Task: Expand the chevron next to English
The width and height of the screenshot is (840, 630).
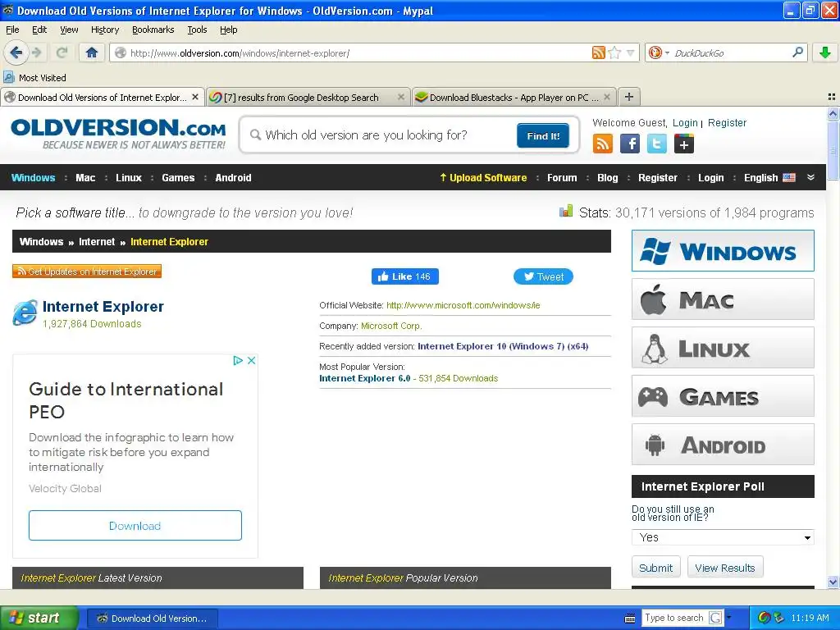Action: [x=810, y=177]
